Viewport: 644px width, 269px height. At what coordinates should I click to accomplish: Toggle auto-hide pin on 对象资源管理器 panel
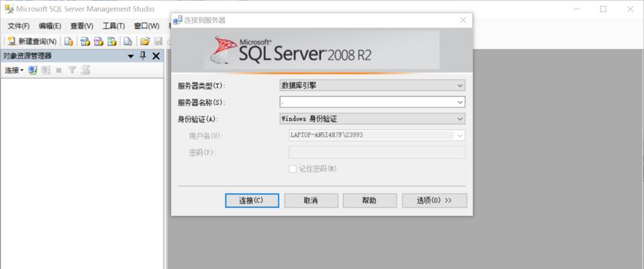[x=143, y=56]
